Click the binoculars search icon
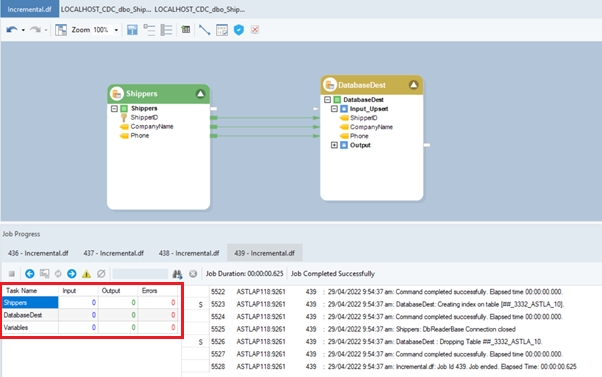The image size is (602, 377). tap(177, 274)
